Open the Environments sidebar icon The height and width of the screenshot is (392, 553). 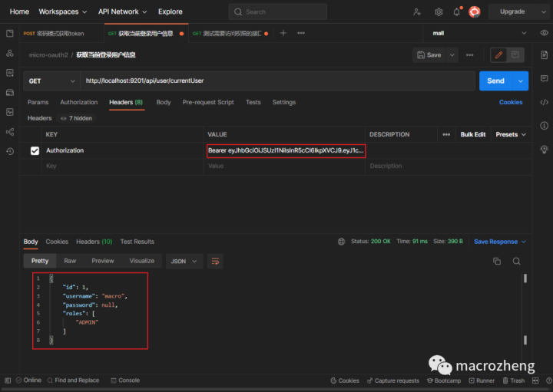click(10, 73)
